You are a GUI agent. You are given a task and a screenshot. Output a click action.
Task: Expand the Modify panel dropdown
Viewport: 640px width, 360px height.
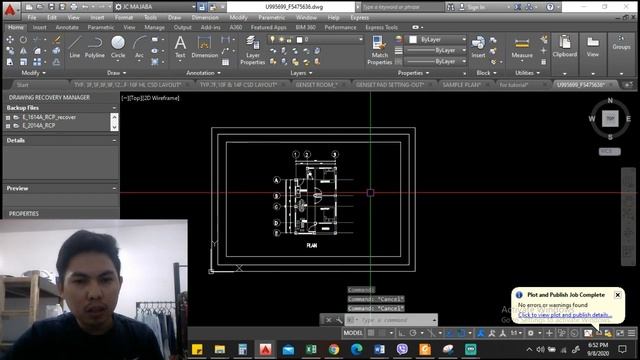point(34,73)
